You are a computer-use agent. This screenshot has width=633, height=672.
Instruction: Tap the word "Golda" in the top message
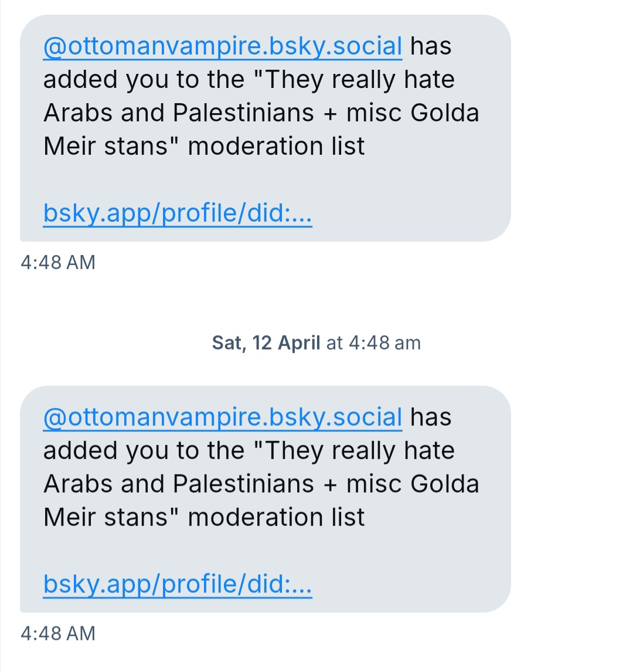coord(444,113)
